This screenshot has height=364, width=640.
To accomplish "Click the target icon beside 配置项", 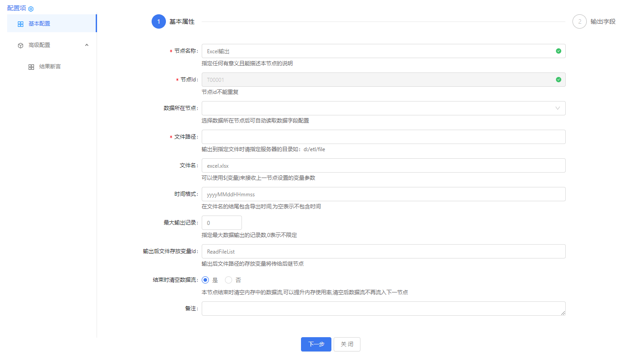I will tap(31, 8).
